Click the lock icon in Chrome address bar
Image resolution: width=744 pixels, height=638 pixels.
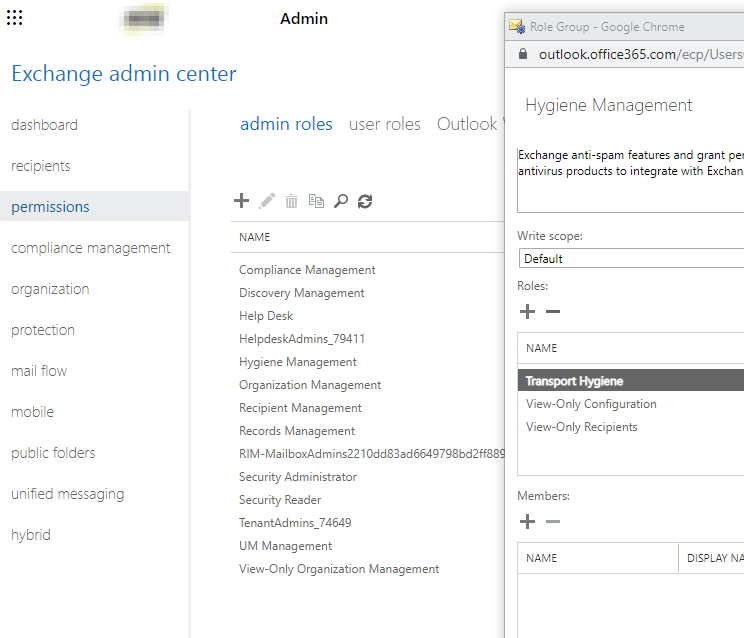coord(523,54)
